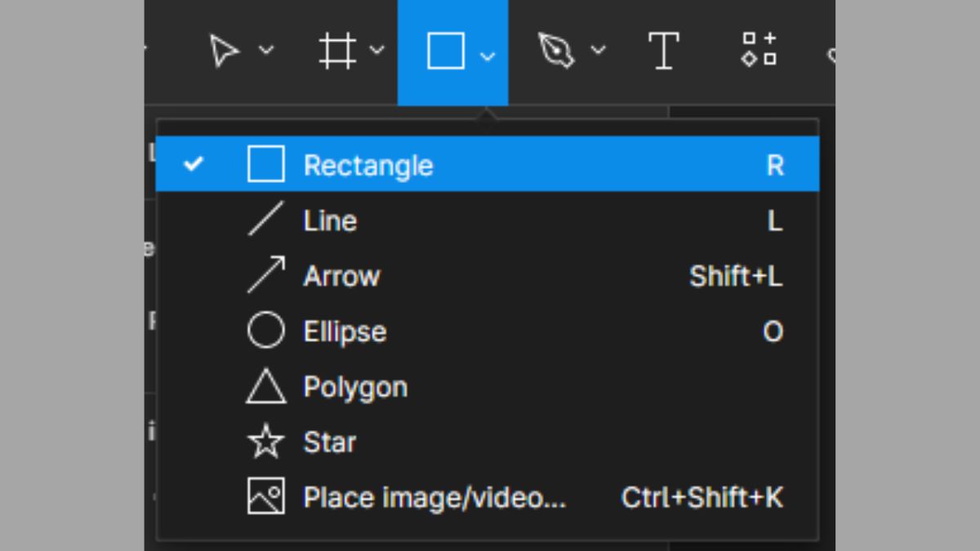Image resolution: width=980 pixels, height=551 pixels.
Task: Select the Move tool arrow icon
Action: click(224, 51)
